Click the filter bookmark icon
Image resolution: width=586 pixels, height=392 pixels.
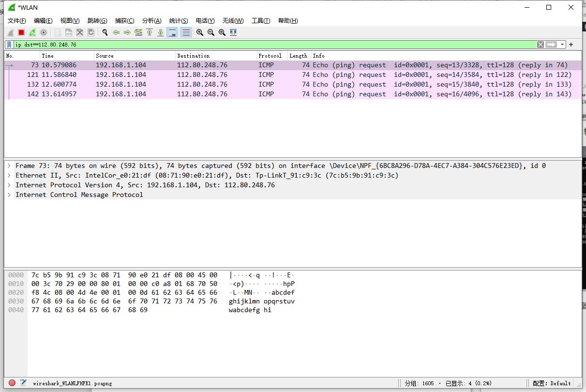10,45
